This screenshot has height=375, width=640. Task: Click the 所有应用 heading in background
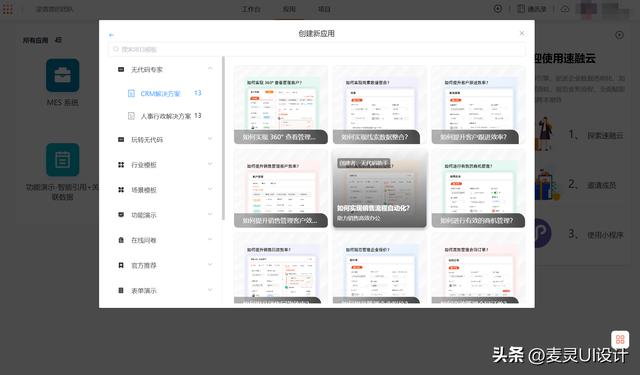tap(36, 40)
